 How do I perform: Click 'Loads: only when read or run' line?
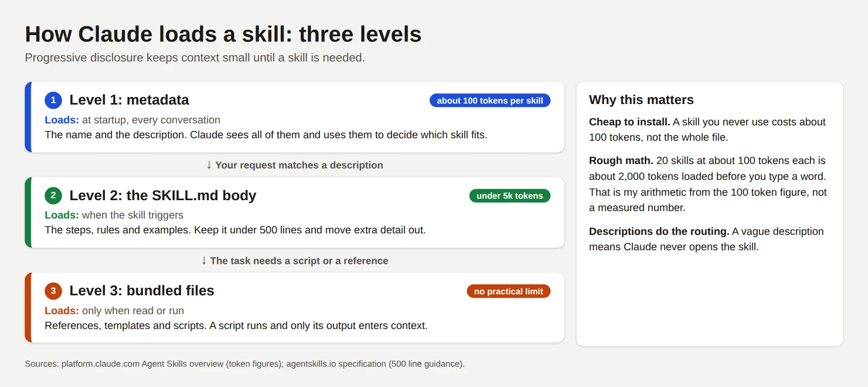pos(114,311)
